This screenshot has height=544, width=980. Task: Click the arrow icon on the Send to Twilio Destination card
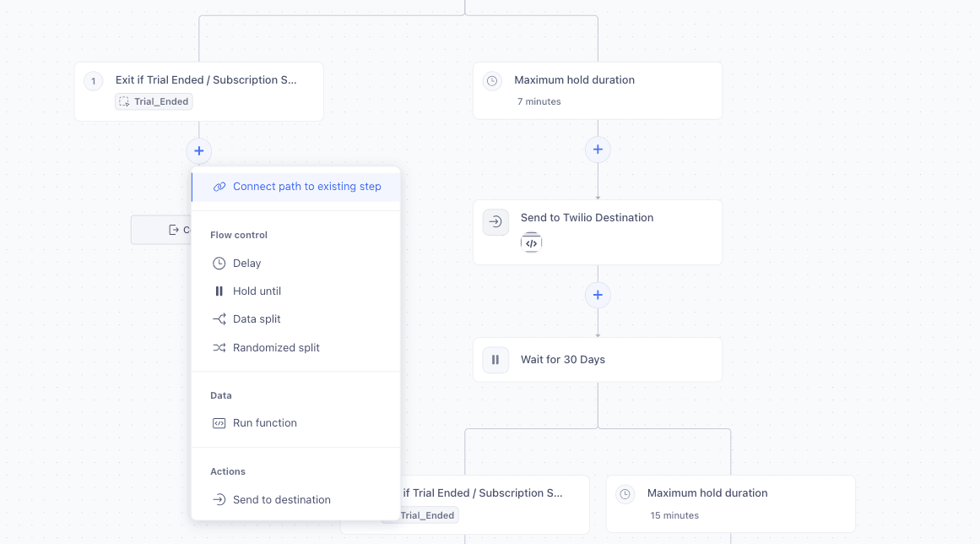tap(495, 222)
